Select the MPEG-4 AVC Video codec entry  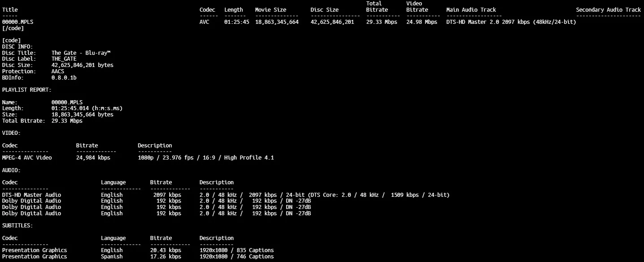click(27, 158)
